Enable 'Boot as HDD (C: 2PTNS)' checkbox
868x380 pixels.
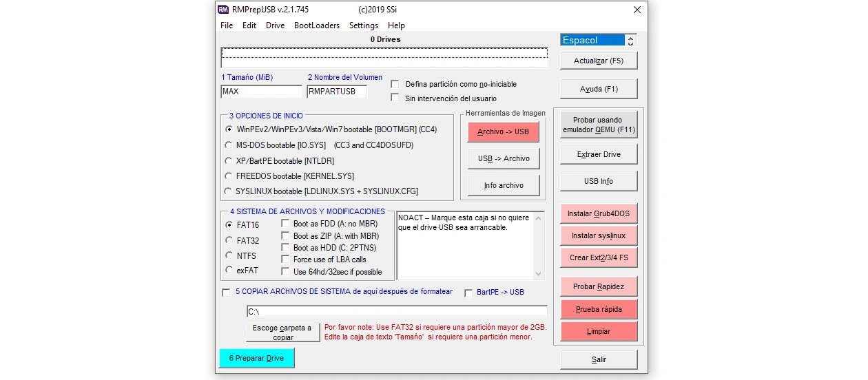pos(286,247)
